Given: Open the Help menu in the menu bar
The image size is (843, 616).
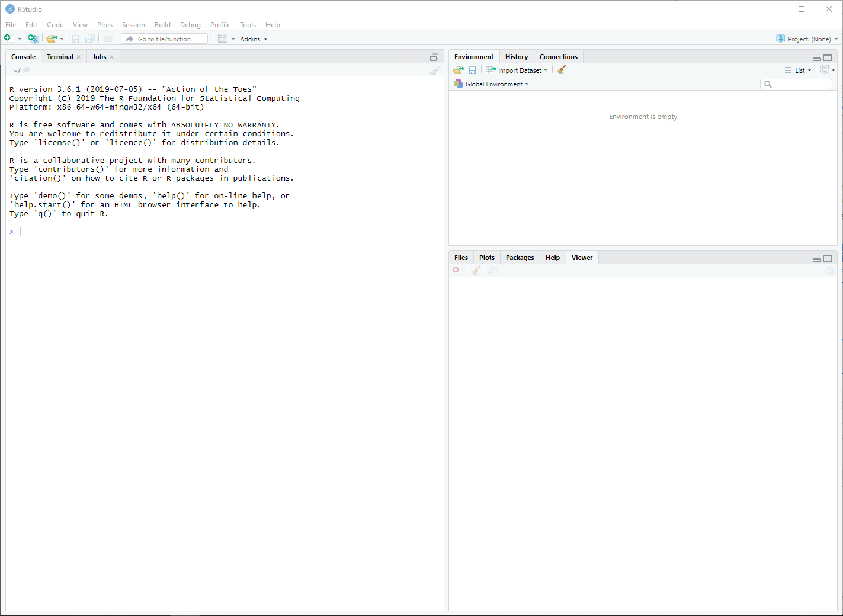Looking at the screenshot, I should coord(273,25).
